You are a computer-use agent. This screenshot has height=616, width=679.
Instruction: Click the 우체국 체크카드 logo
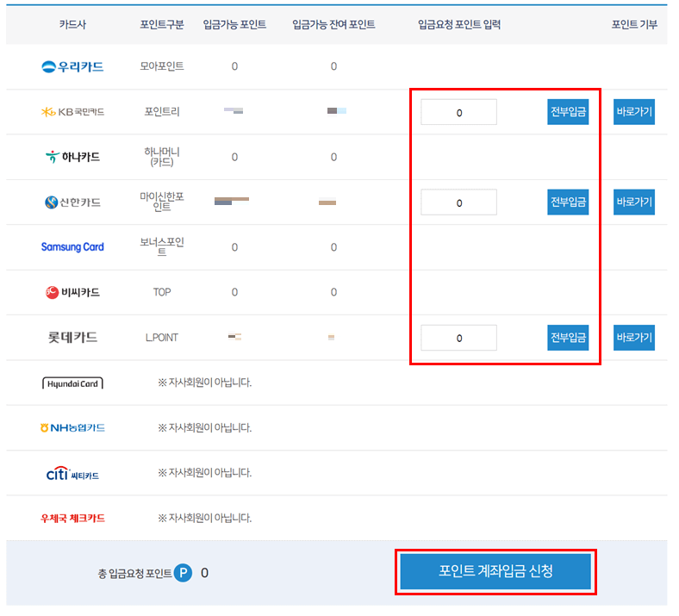(x=72, y=518)
